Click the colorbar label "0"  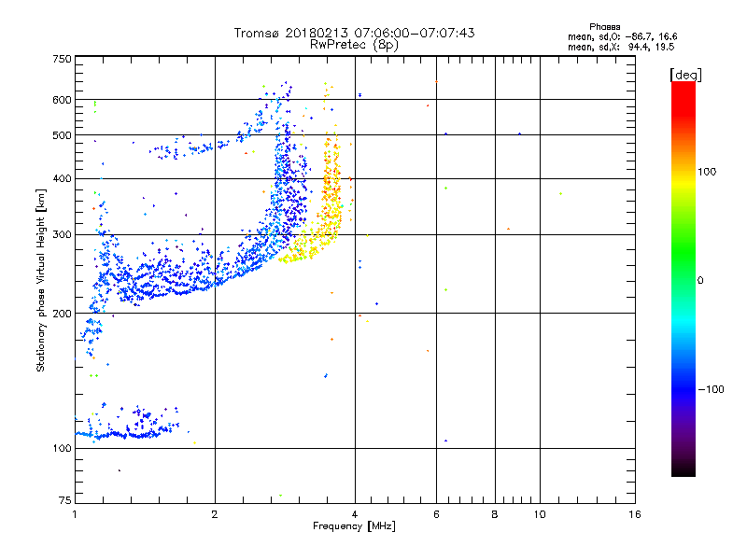700,281
